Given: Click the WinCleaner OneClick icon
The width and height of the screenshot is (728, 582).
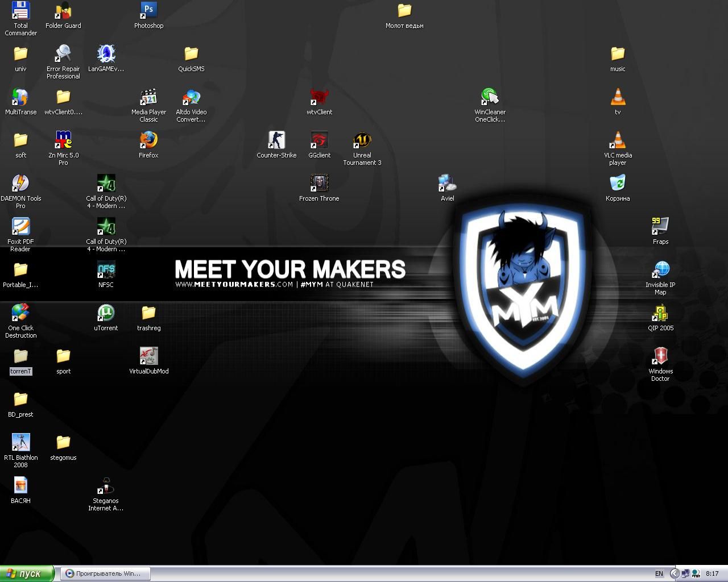Looking at the screenshot, I should [490, 97].
